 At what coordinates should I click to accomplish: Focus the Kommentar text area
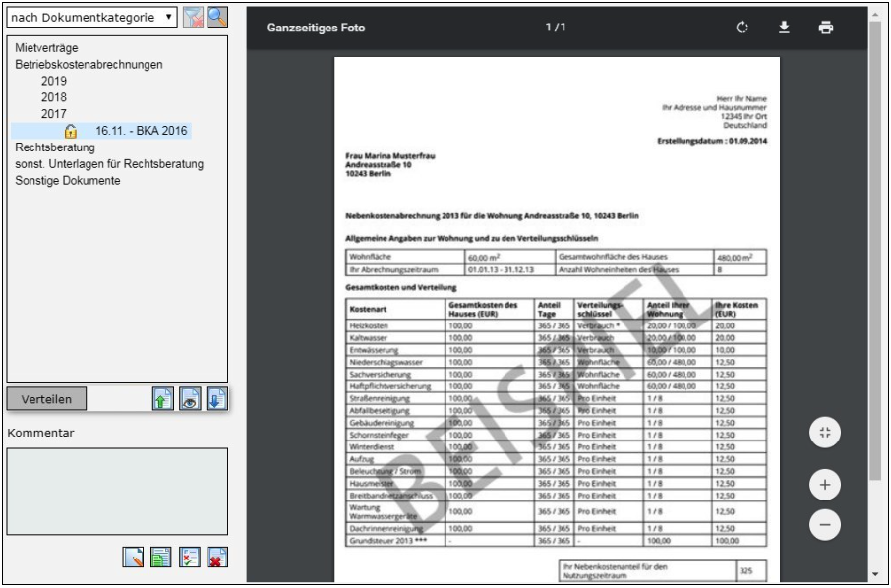pyautogui.click(x=117, y=492)
